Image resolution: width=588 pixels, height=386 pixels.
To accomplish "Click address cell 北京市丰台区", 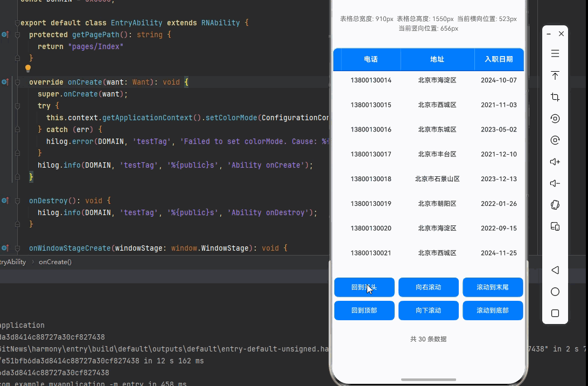I will pyautogui.click(x=437, y=154).
